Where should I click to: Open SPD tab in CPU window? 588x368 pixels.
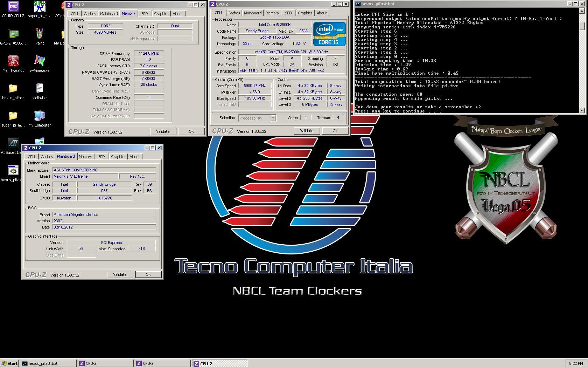(x=288, y=13)
